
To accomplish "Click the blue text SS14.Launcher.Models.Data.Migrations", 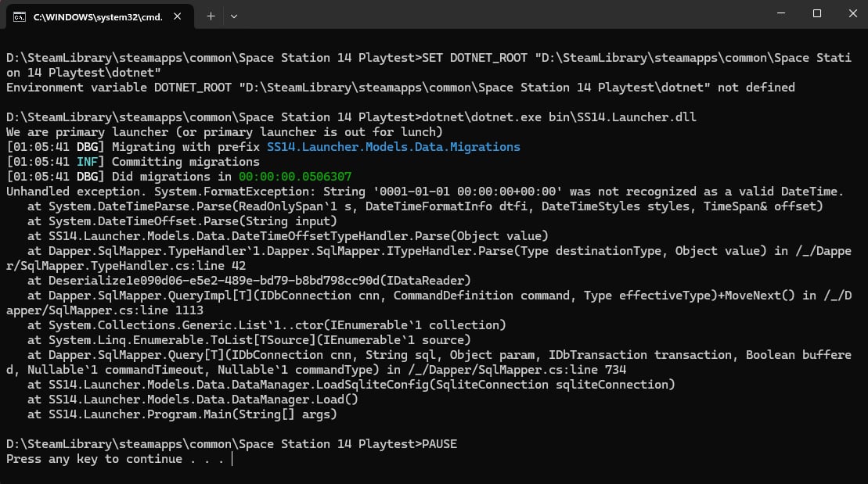I will [394, 147].
